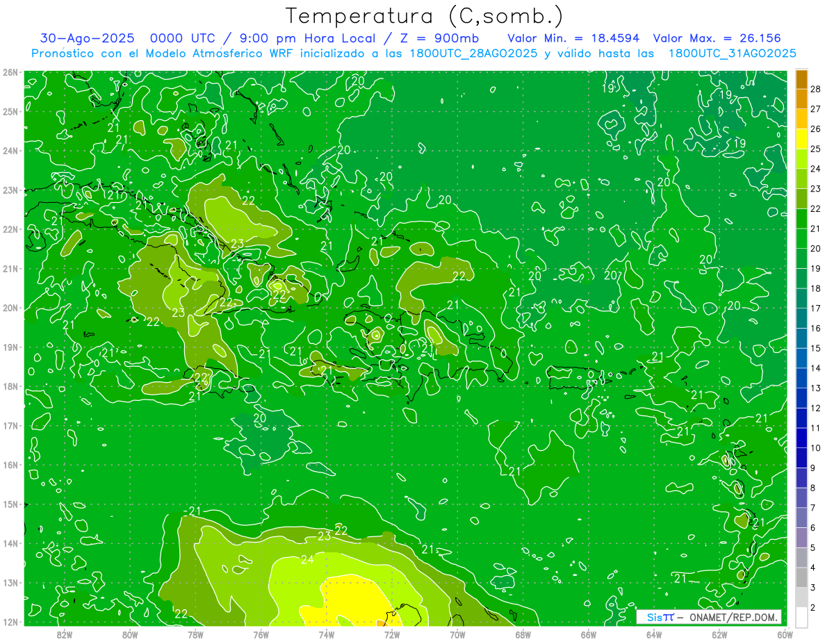834x644 pixels.
Task: Click the 17 value on the color scale
Action: click(815, 308)
